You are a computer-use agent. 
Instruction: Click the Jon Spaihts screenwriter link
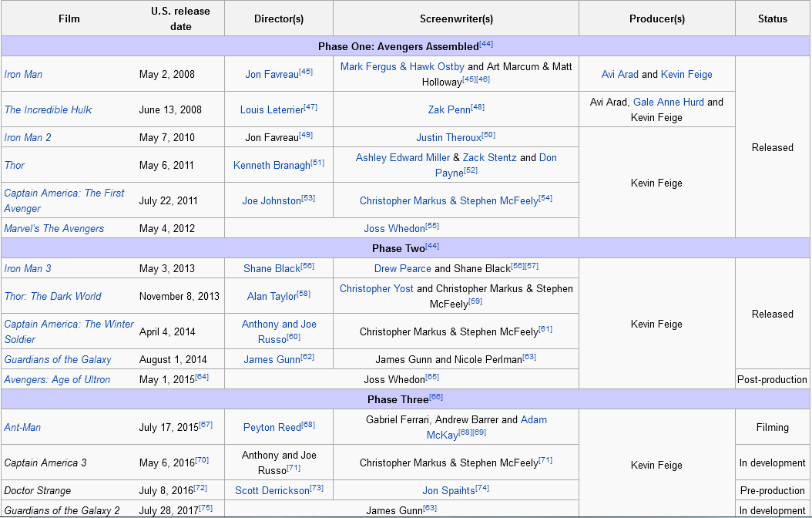448,490
